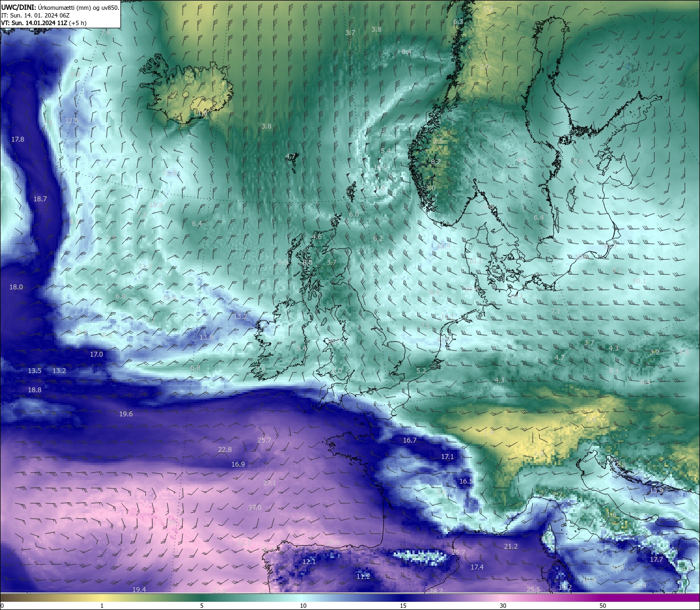Click the 12.1 value label
700x610 pixels.
309,562
